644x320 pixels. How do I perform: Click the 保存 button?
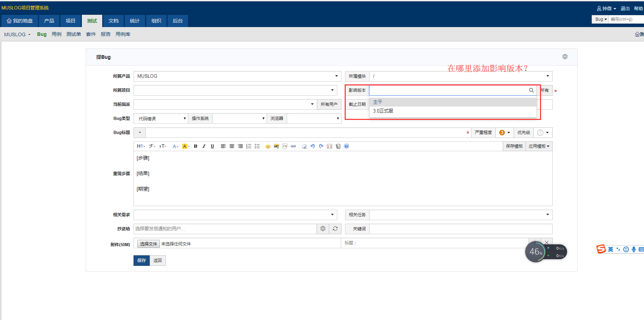tap(142, 261)
